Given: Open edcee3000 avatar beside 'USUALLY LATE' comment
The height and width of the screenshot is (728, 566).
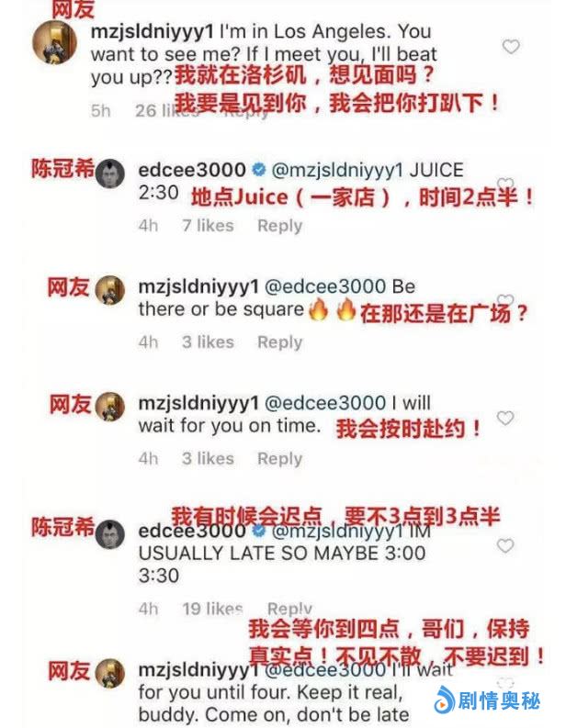Looking at the screenshot, I should coord(110,534).
